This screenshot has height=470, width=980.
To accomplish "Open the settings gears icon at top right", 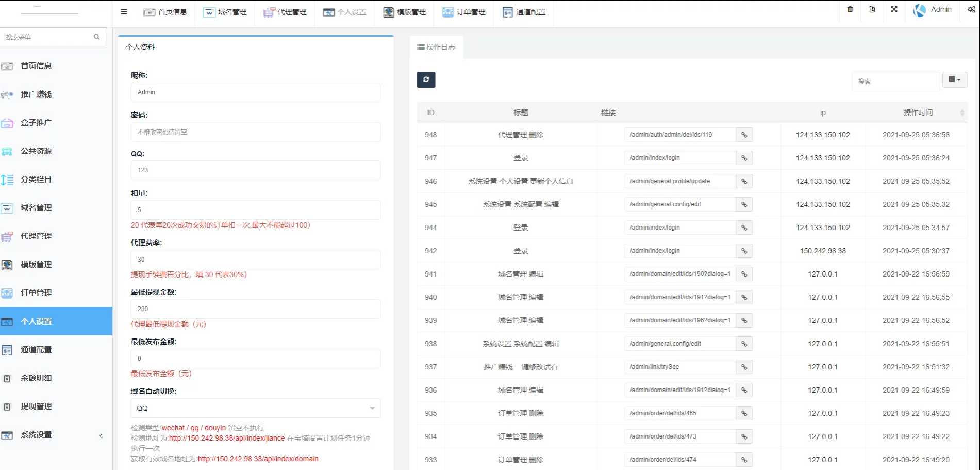I will pos(971,10).
